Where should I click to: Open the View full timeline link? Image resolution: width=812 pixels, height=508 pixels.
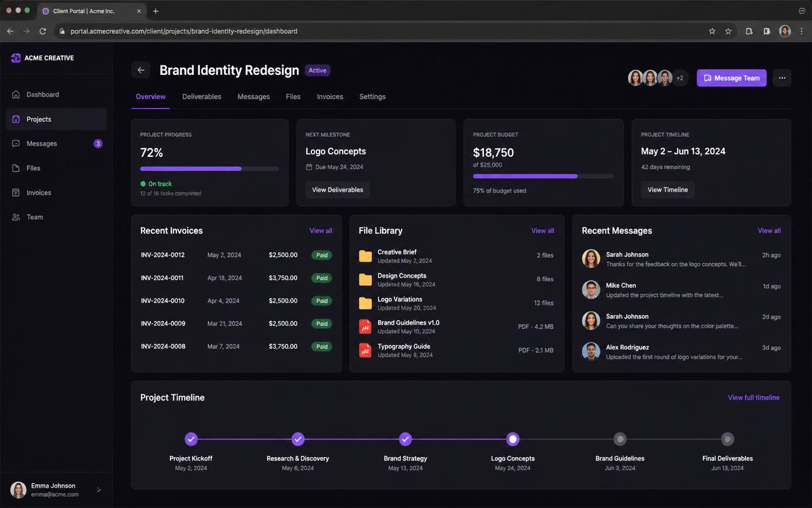point(754,398)
